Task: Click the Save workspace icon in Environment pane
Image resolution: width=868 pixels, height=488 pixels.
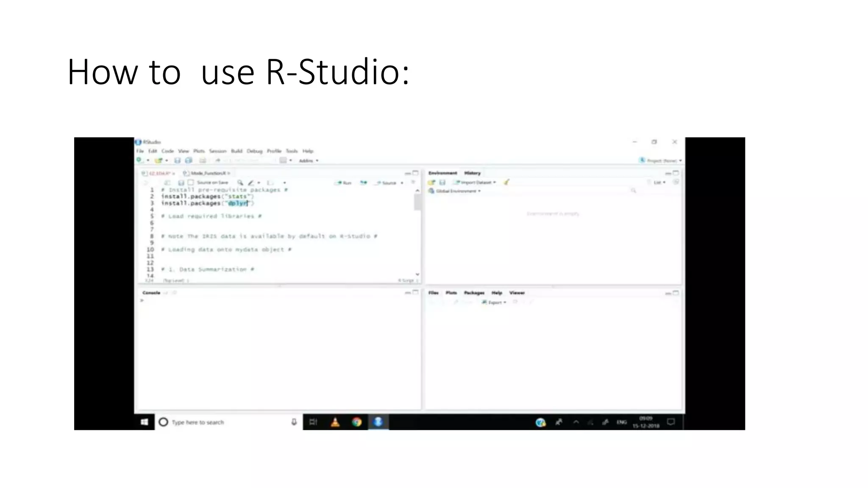Action: point(442,182)
